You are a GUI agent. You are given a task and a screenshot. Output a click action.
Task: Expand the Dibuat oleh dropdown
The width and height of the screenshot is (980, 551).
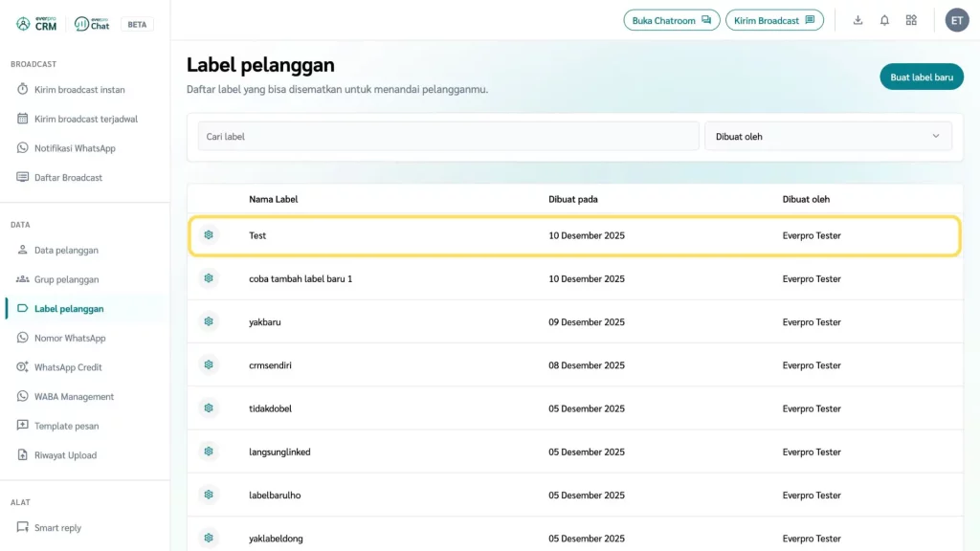[x=828, y=137]
